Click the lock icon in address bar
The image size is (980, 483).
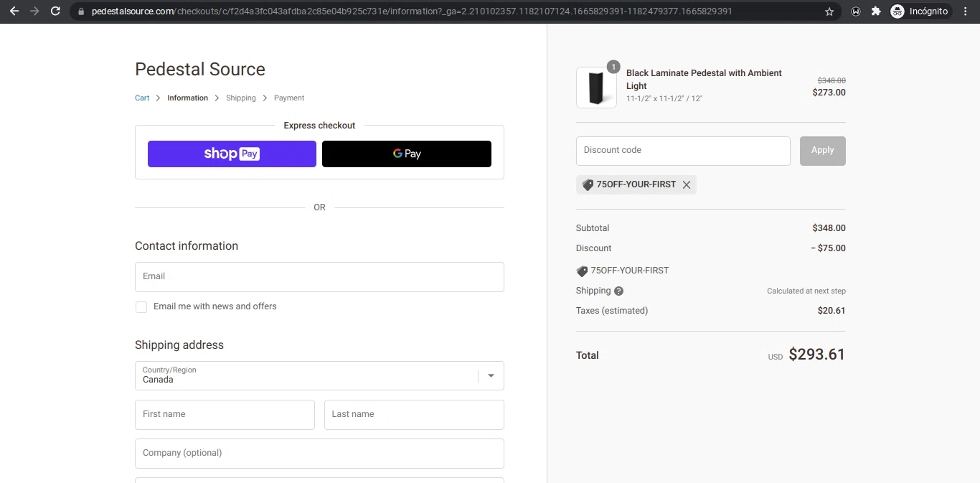click(81, 11)
